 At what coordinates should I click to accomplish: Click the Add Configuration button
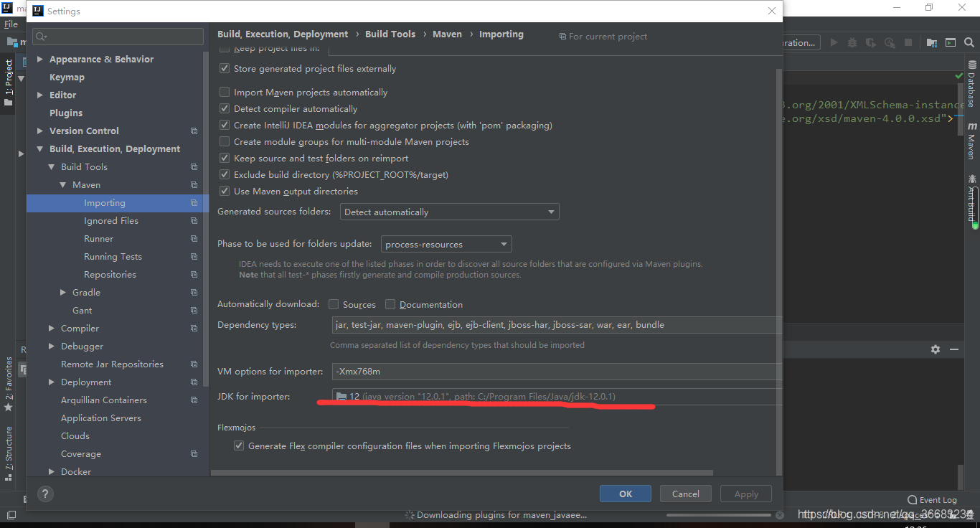tap(801, 42)
